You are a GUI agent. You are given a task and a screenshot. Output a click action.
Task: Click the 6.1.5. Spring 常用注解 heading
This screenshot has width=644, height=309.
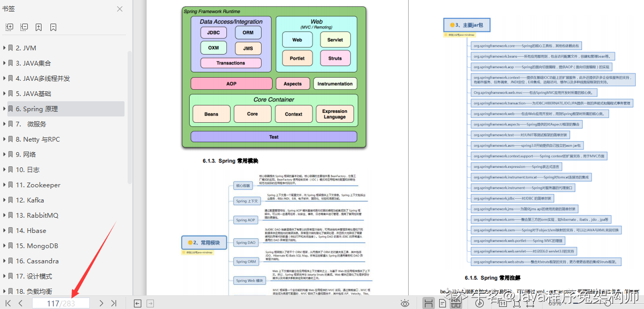tap(493, 278)
